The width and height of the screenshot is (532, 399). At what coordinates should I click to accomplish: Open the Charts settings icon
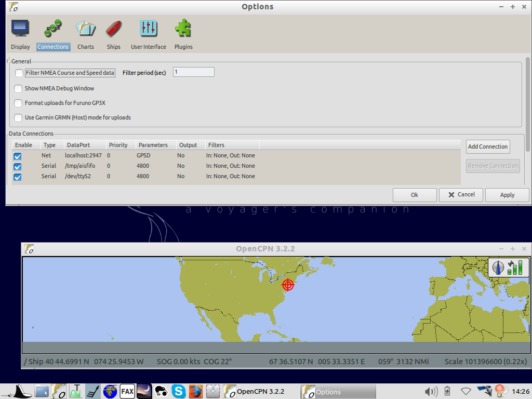tap(85, 28)
